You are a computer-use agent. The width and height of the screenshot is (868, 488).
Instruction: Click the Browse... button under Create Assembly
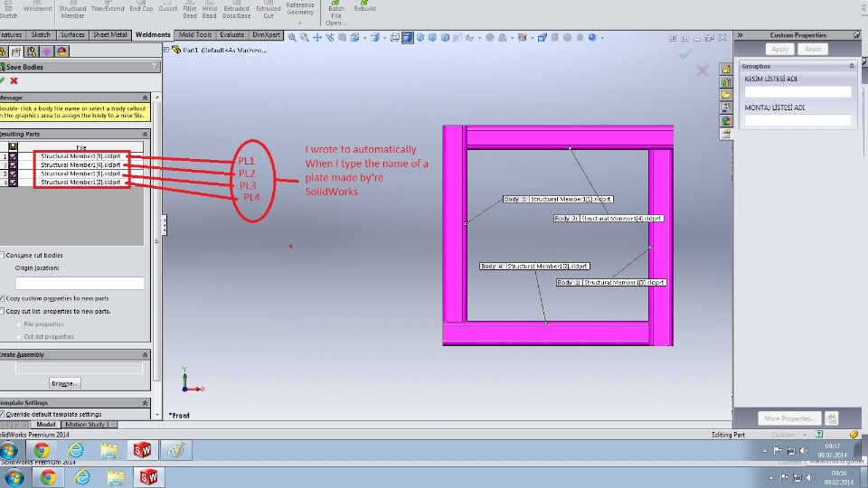[x=64, y=383]
